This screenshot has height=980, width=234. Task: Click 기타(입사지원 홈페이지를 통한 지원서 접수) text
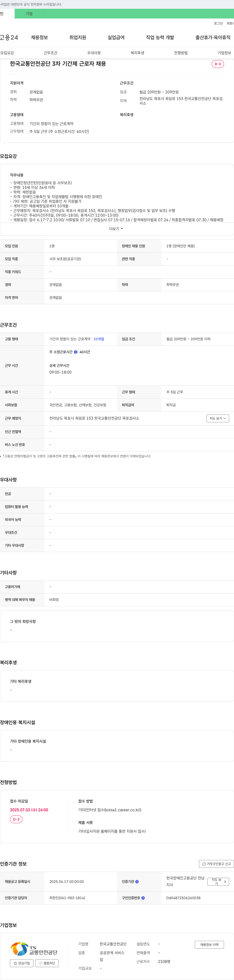[x=112, y=831]
